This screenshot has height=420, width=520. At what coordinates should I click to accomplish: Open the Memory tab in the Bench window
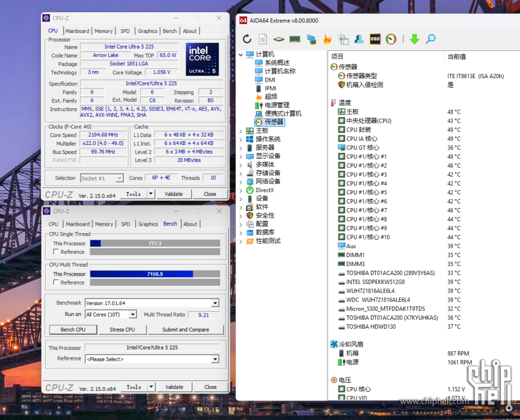click(x=104, y=224)
